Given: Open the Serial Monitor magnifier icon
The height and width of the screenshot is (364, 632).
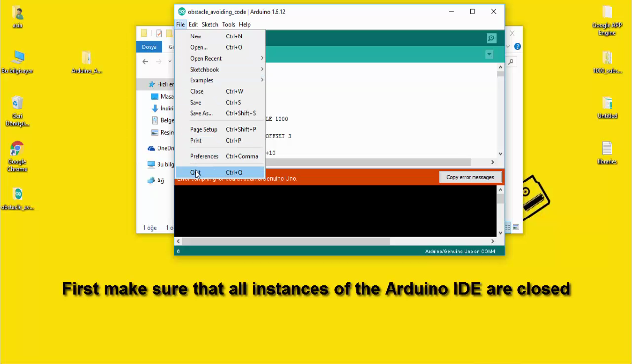Looking at the screenshot, I should point(491,38).
